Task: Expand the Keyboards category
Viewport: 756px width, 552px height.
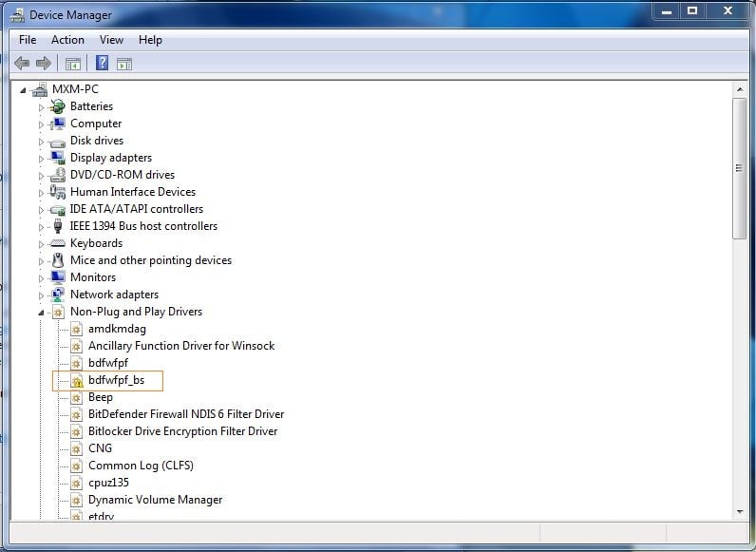Action: [x=41, y=244]
